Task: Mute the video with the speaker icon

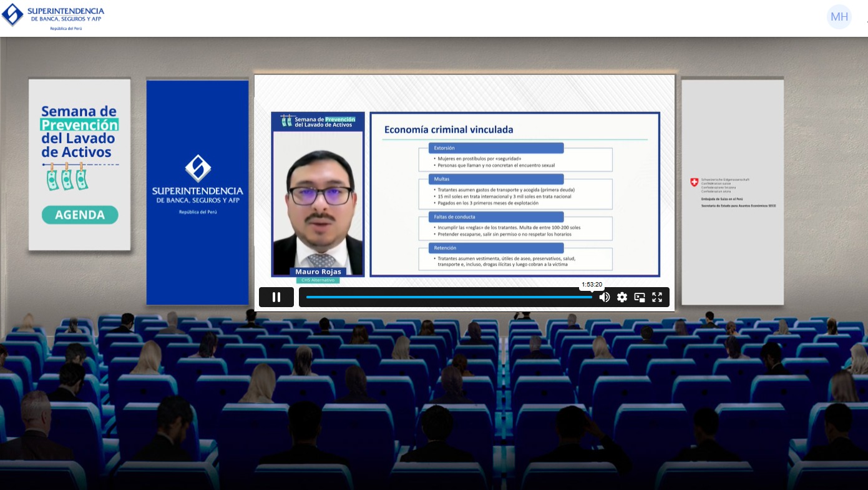Action: click(x=604, y=297)
